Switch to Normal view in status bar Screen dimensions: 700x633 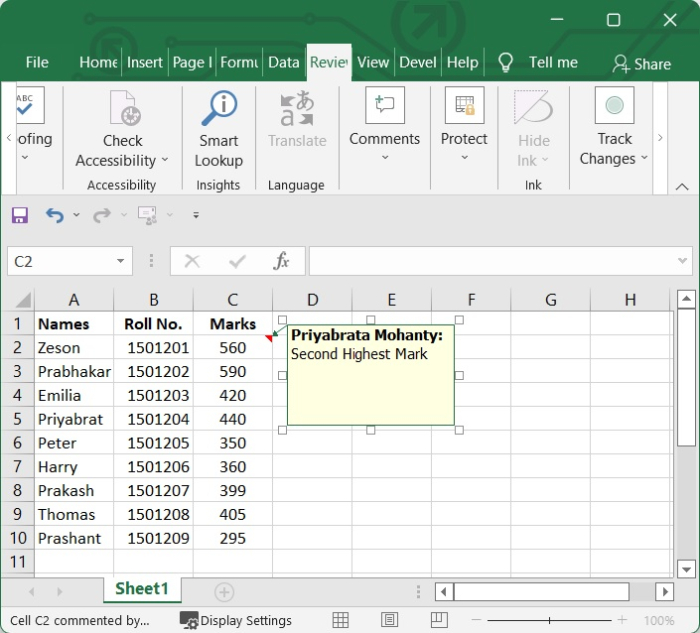click(x=340, y=620)
